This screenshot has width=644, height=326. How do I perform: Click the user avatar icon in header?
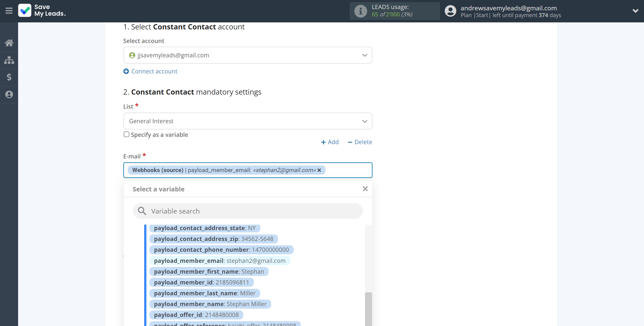point(450,11)
